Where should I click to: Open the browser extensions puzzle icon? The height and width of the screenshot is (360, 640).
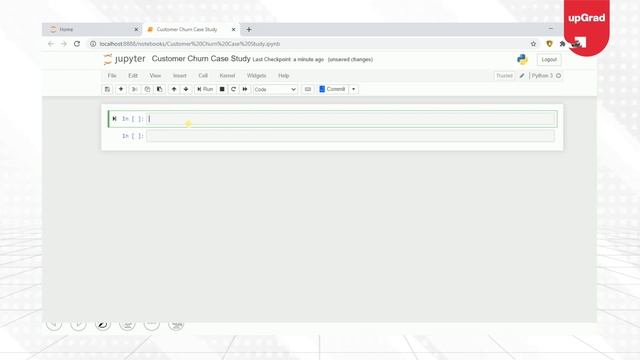[562, 44]
